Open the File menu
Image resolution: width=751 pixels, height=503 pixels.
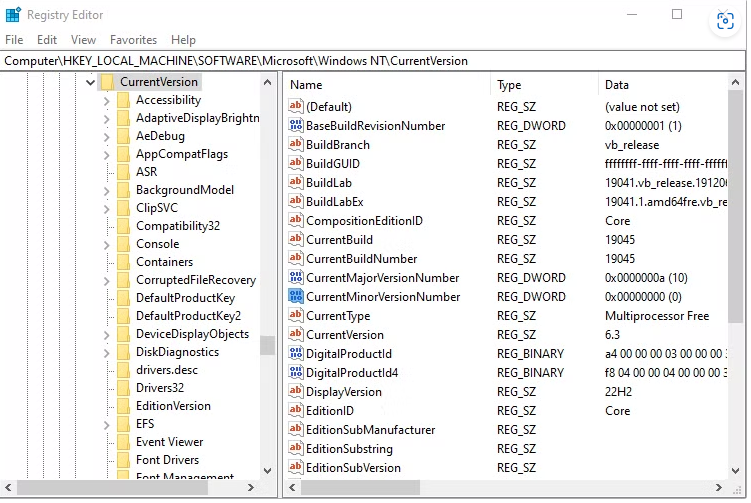pyautogui.click(x=14, y=40)
